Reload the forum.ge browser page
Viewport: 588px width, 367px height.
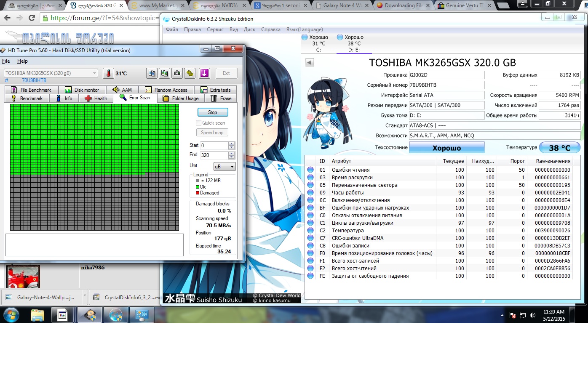point(32,18)
